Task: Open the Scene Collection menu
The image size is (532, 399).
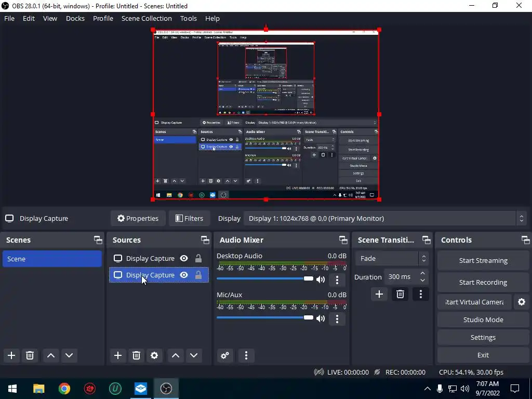Action: point(147,18)
